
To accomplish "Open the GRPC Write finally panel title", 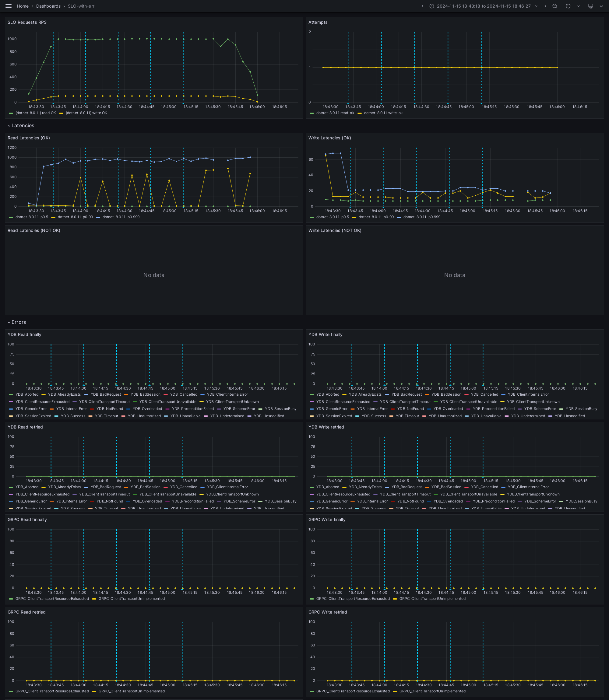I will (327, 520).
